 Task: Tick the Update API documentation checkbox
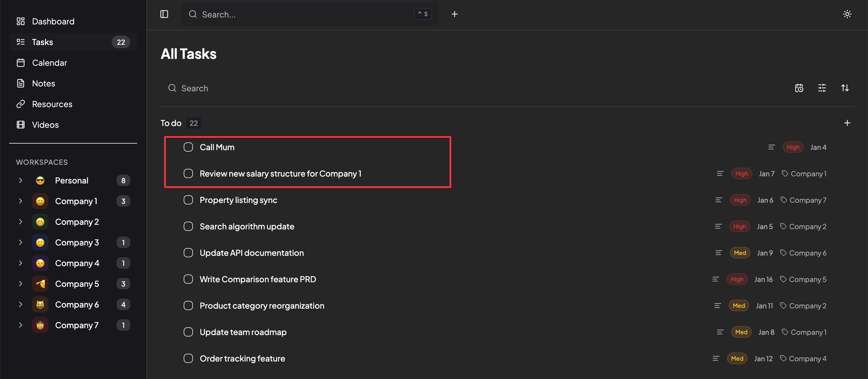[x=188, y=253]
